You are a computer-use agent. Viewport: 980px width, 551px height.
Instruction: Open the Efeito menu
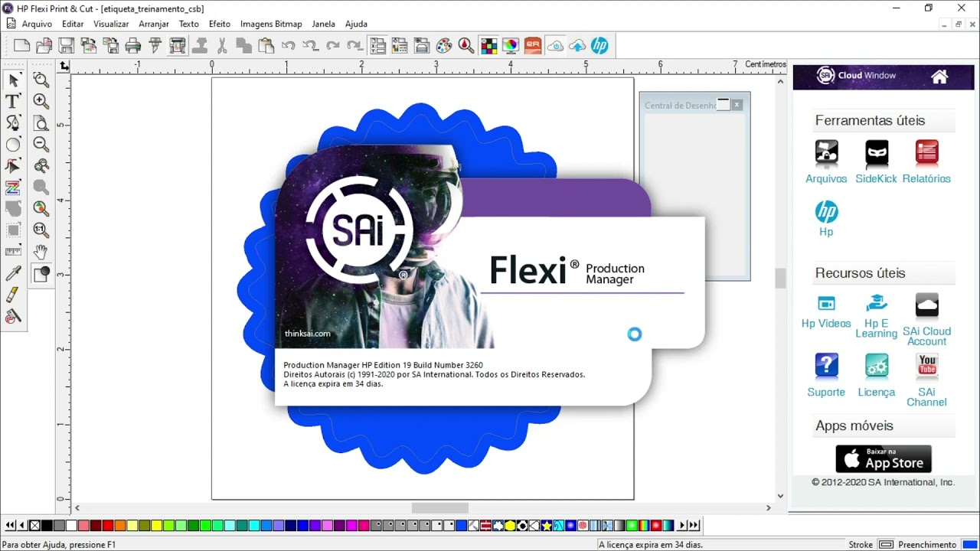(220, 24)
